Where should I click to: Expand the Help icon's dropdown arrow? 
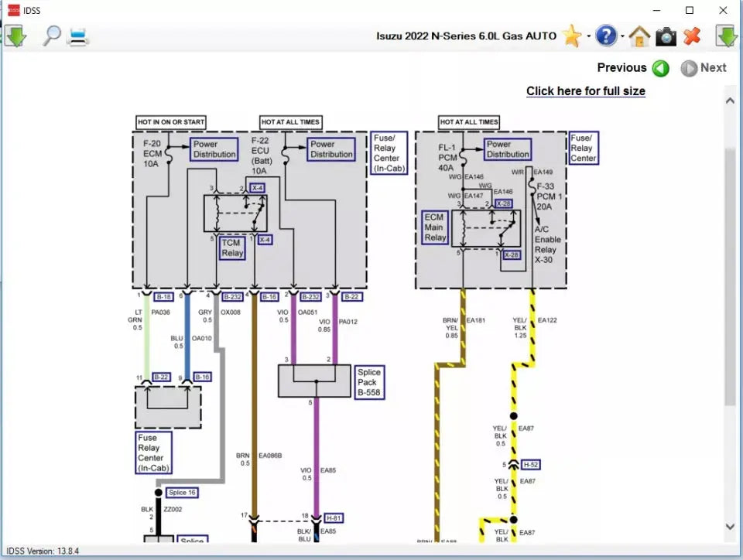[x=621, y=36]
